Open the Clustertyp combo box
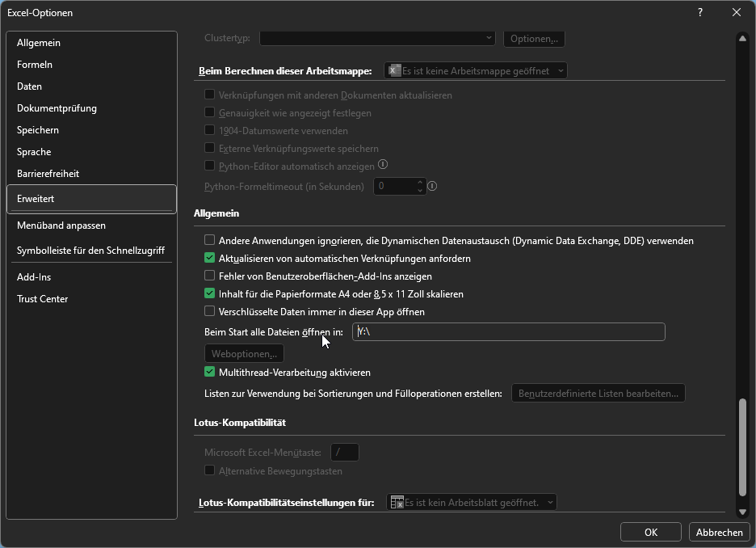This screenshot has width=756, height=548. point(377,38)
